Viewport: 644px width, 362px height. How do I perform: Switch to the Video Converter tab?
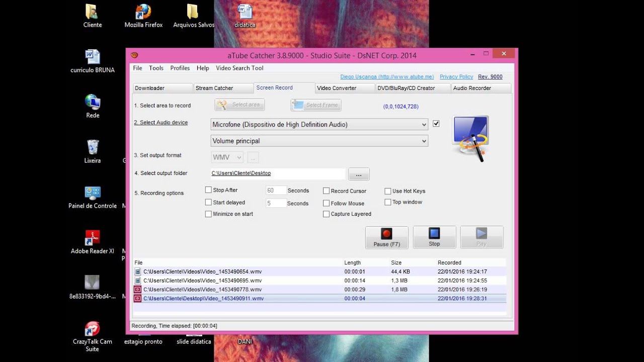[346, 88]
